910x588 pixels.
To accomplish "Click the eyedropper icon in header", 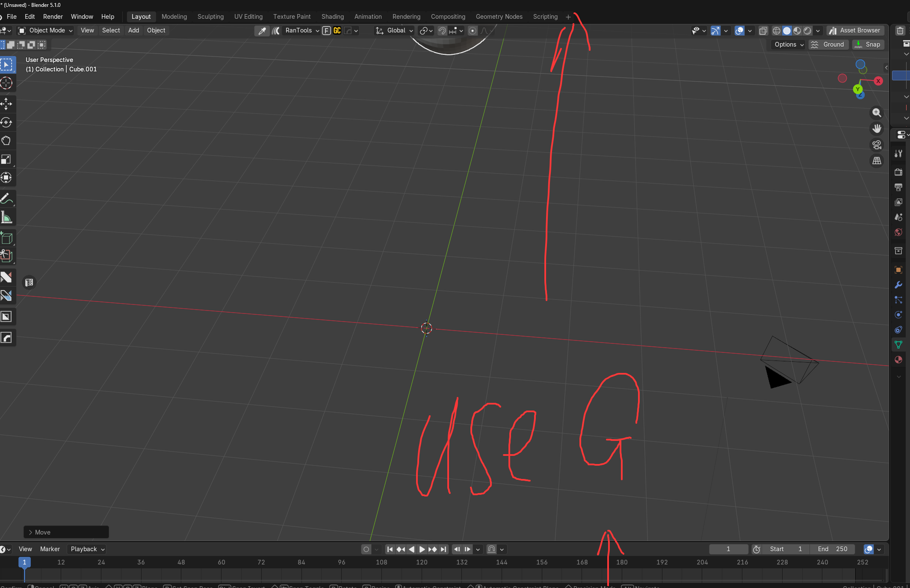I will pyautogui.click(x=262, y=30).
